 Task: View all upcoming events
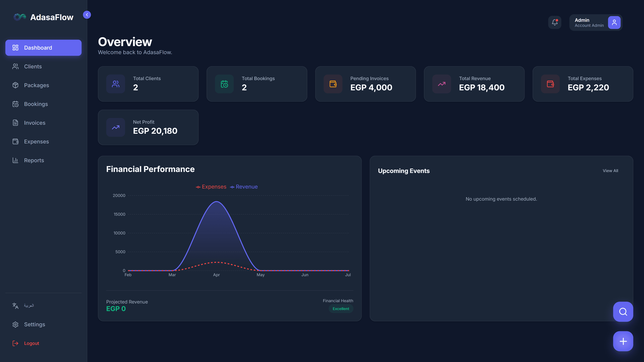tap(610, 171)
